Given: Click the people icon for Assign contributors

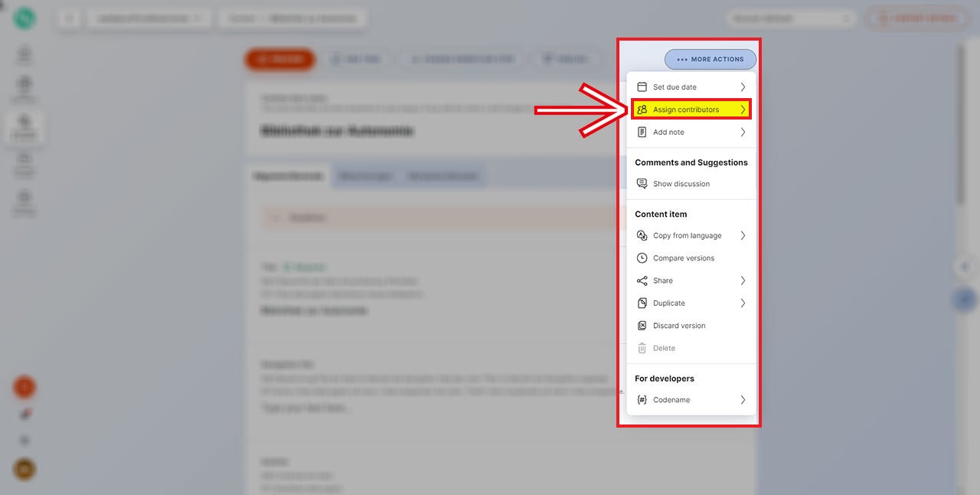Looking at the screenshot, I should pos(642,110).
